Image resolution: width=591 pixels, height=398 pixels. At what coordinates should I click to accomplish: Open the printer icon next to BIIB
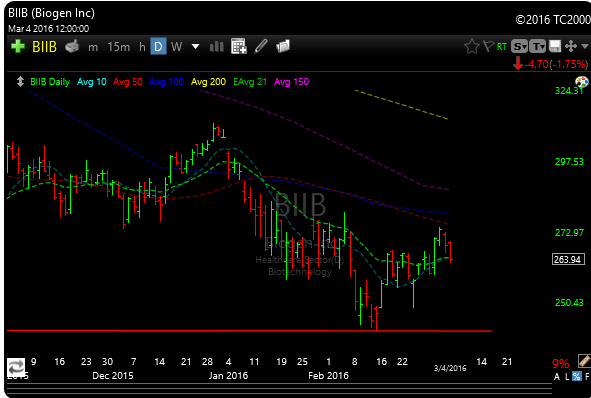point(72,46)
